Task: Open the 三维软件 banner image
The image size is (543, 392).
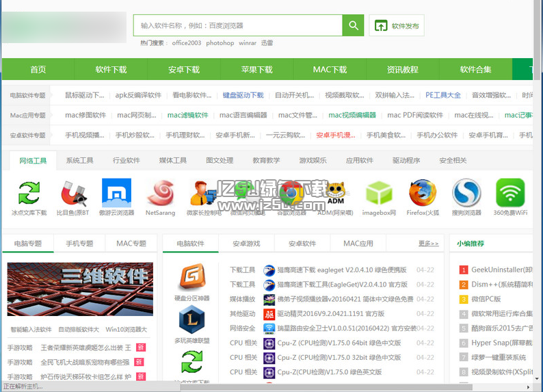Action: 80,289
